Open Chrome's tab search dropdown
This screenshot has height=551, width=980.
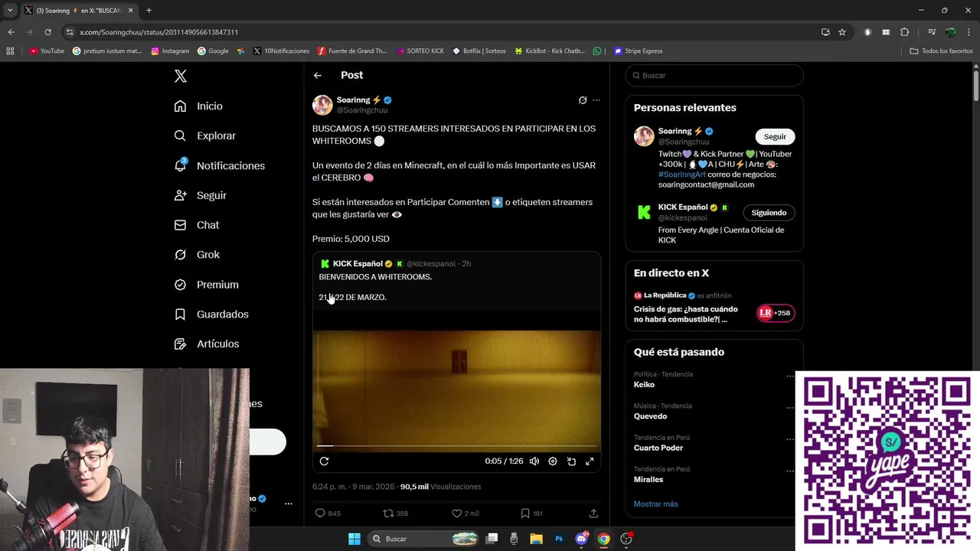pos(9,10)
